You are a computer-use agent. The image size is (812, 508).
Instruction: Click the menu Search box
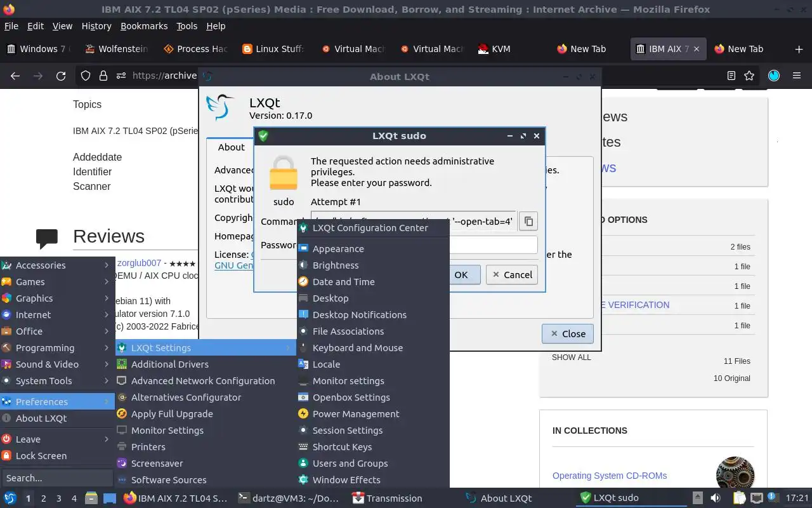pos(57,478)
